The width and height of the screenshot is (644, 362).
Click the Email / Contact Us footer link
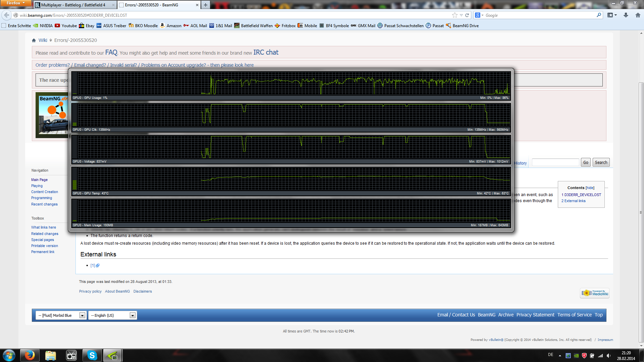[456, 315]
